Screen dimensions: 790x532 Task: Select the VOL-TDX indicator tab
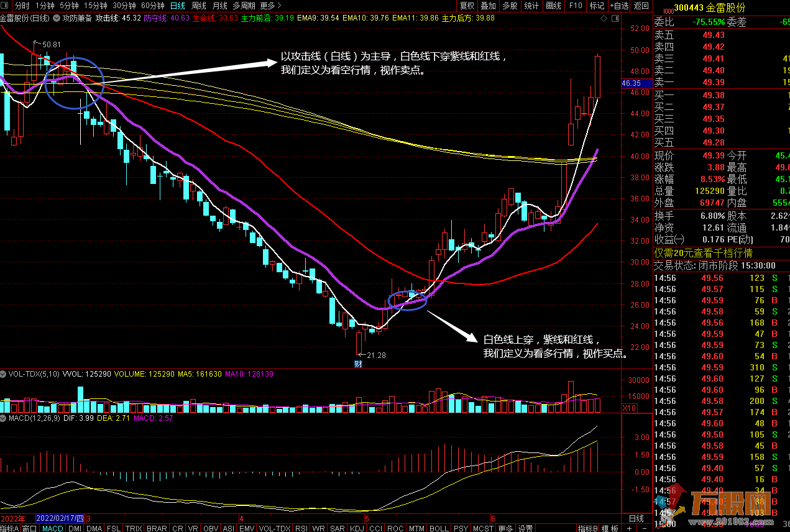pyautogui.click(x=274, y=528)
